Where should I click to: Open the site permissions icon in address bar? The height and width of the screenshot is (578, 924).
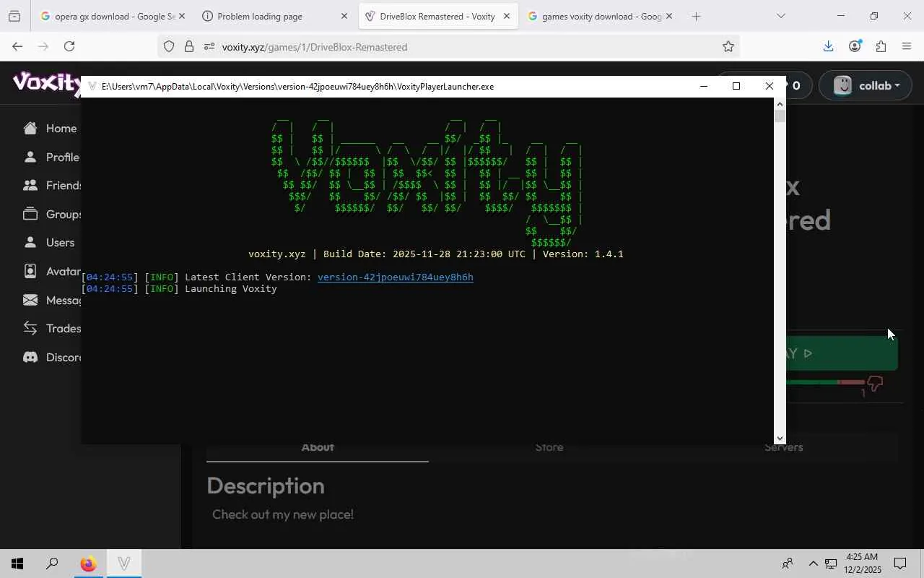(209, 47)
